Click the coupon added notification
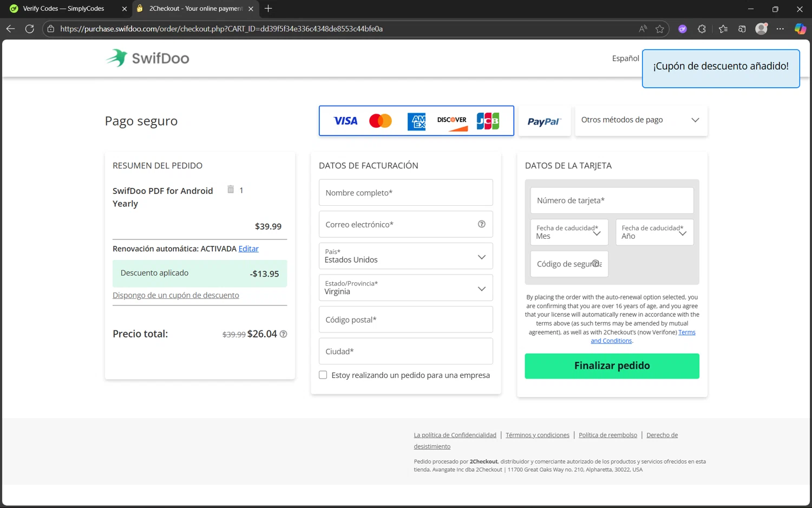Viewport: 812px width, 508px height. [721, 68]
